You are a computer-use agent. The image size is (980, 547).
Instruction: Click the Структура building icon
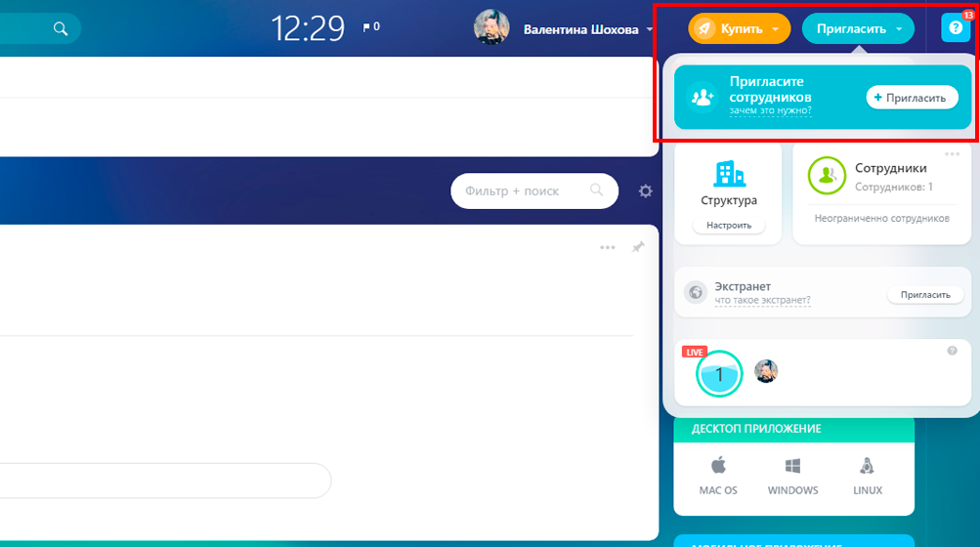(x=729, y=174)
